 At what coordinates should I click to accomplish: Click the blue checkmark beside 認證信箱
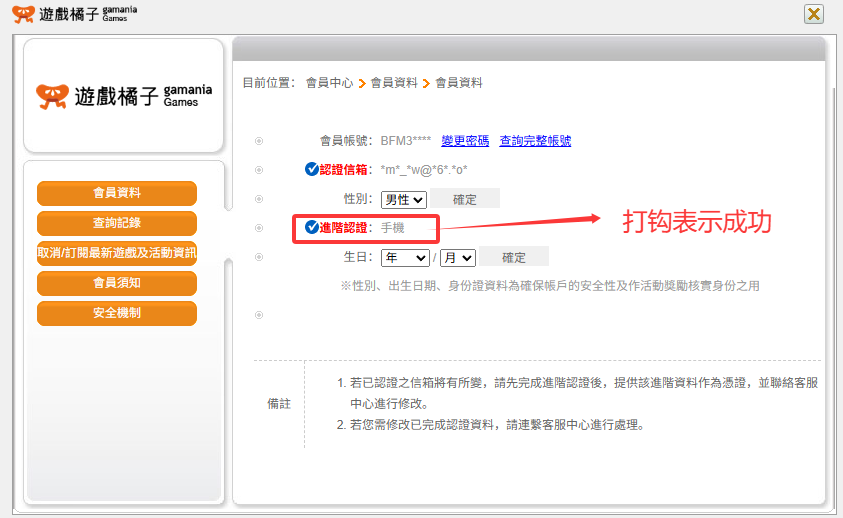tap(312, 169)
